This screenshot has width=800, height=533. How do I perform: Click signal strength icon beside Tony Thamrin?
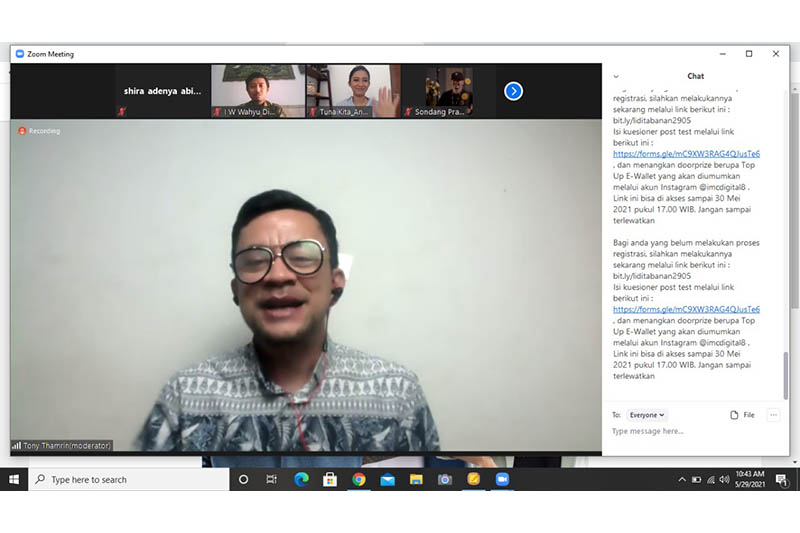click(x=17, y=446)
